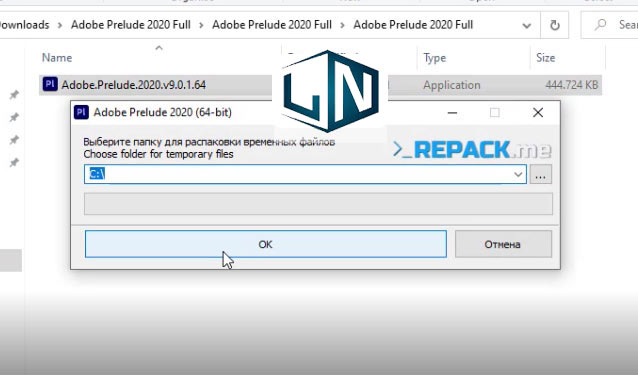
Task: Go to Downloads in the breadcrumb
Action: pyautogui.click(x=24, y=25)
